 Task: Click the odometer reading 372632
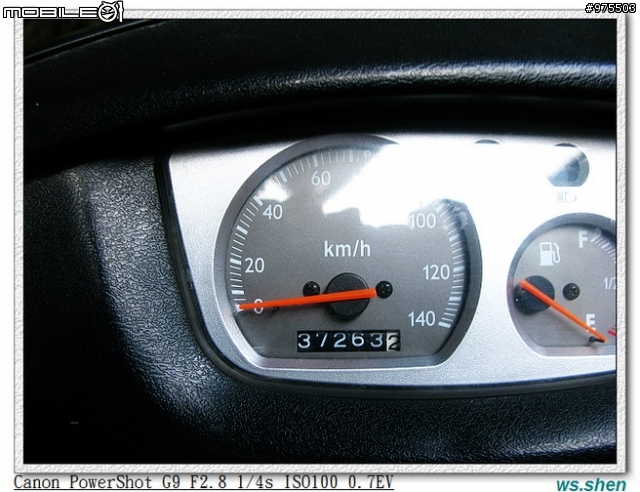349,341
